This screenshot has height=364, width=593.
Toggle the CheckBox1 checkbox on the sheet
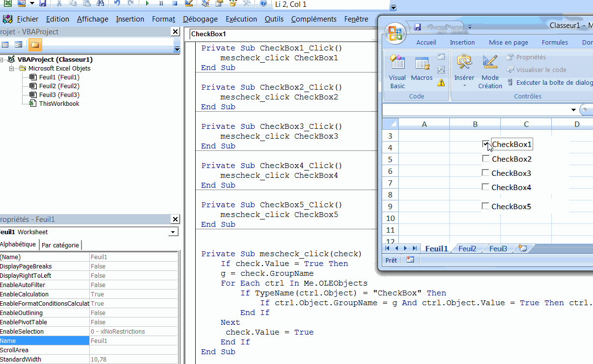coord(486,144)
